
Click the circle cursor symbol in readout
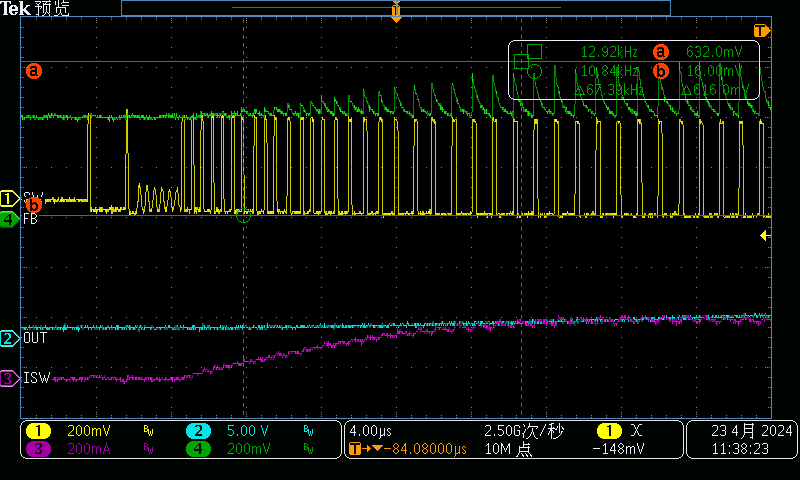point(534,71)
